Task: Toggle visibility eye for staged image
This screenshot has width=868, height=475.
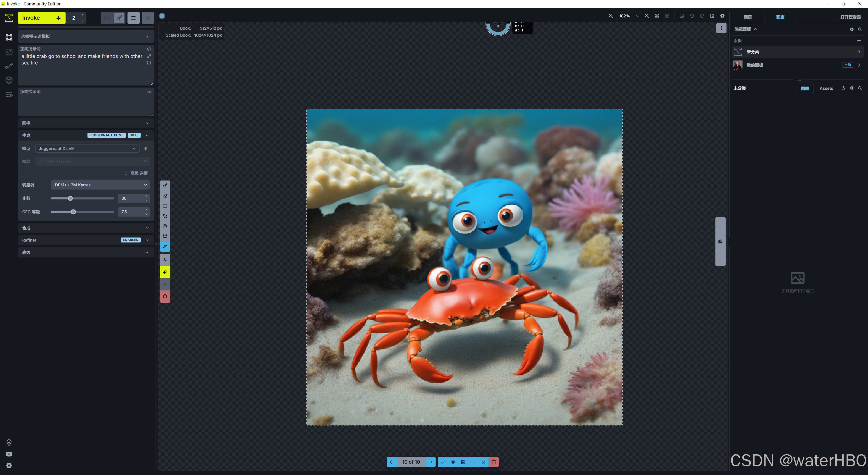Action: (x=453, y=462)
